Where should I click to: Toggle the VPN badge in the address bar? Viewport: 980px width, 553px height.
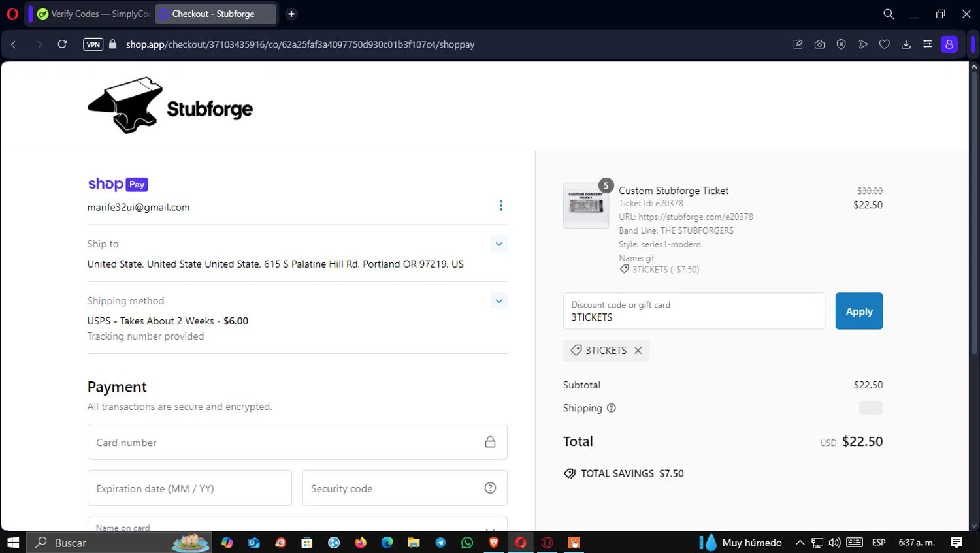pyautogui.click(x=93, y=44)
